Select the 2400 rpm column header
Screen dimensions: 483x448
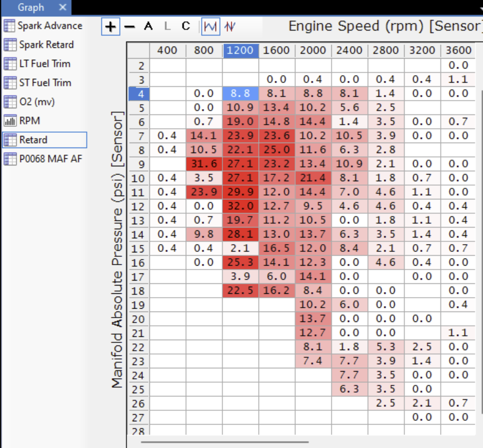point(349,51)
